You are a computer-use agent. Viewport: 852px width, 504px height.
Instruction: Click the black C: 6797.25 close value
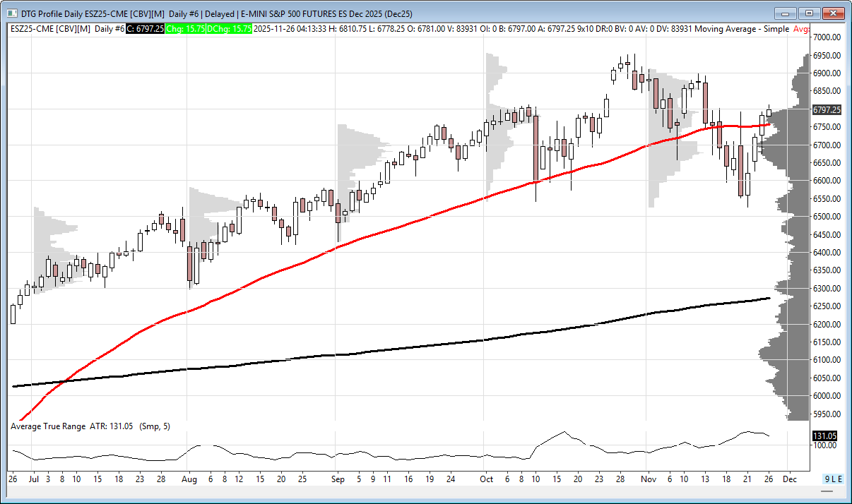146,29
